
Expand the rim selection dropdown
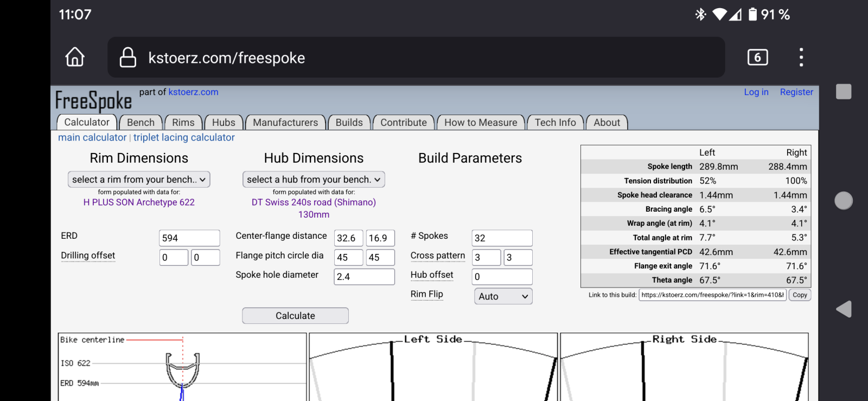coord(139,180)
